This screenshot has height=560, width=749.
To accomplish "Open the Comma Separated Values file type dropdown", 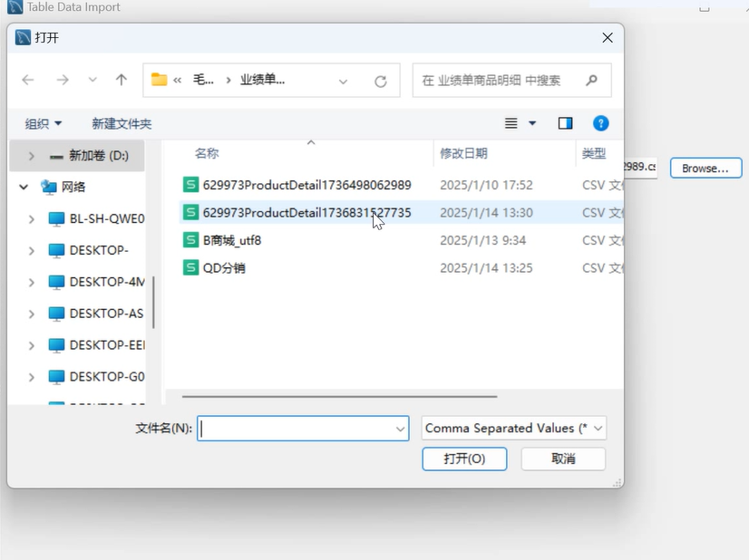I will pos(513,429).
